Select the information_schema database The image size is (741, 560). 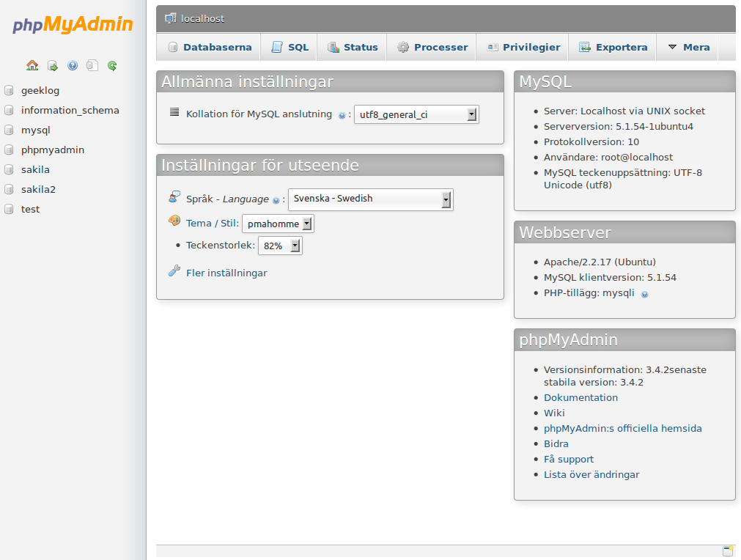pyautogui.click(x=70, y=110)
